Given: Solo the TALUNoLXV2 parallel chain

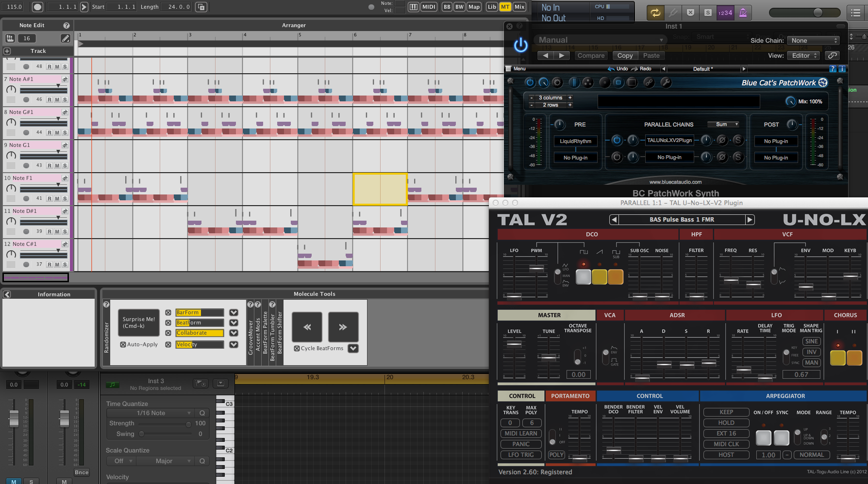Looking at the screenshot, I should (x=738, y=141).
